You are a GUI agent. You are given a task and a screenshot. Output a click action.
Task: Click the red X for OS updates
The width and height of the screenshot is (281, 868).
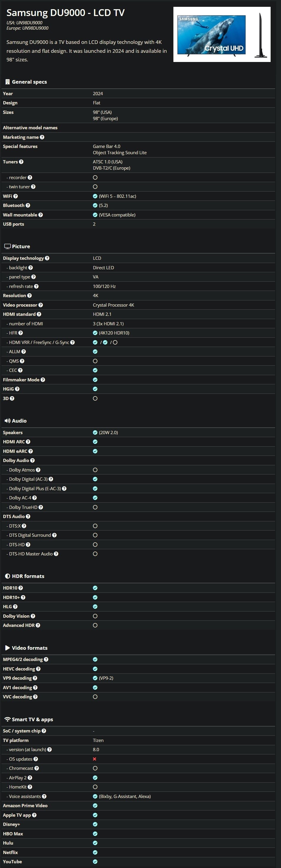[x=95, y=759]
